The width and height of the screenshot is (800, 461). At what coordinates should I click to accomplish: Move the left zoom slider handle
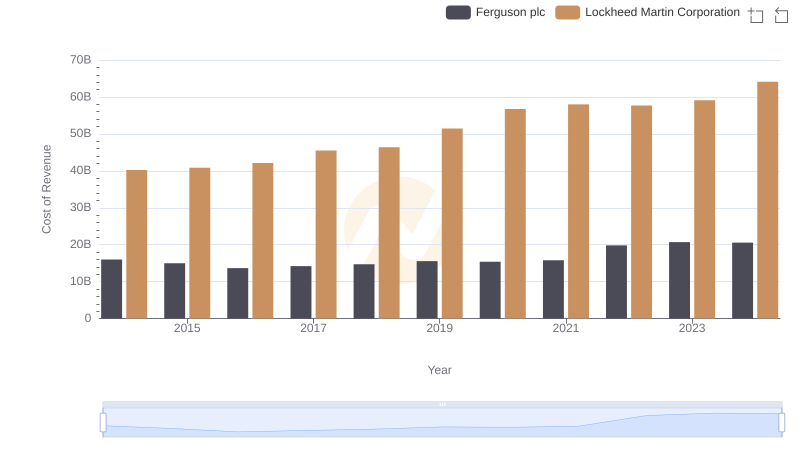click(103, 422)
